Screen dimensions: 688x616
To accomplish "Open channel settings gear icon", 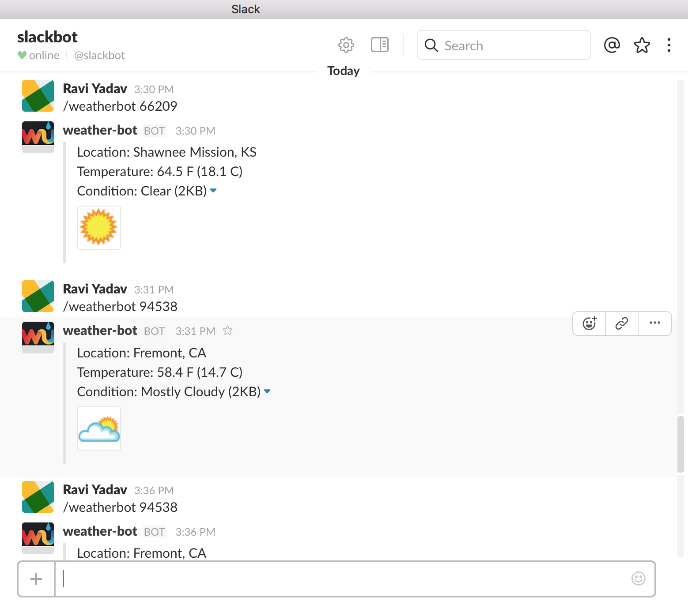I will [346, 45].
